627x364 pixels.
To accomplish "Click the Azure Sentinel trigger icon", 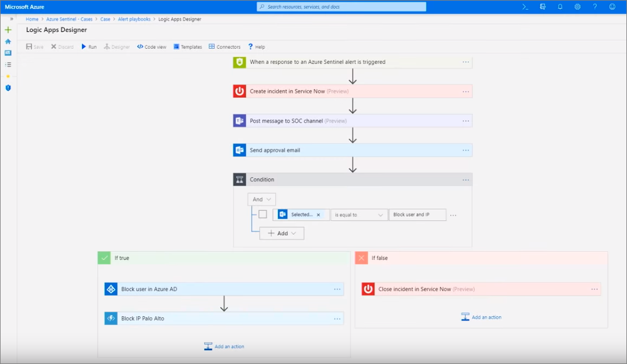I will [240, 62].
